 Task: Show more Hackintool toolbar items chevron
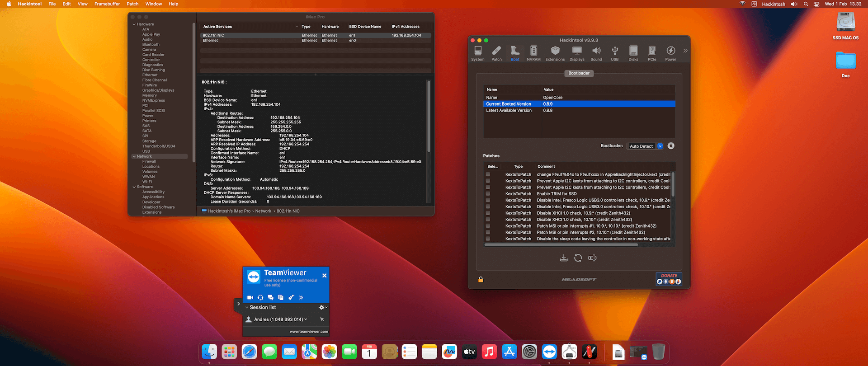685,51
